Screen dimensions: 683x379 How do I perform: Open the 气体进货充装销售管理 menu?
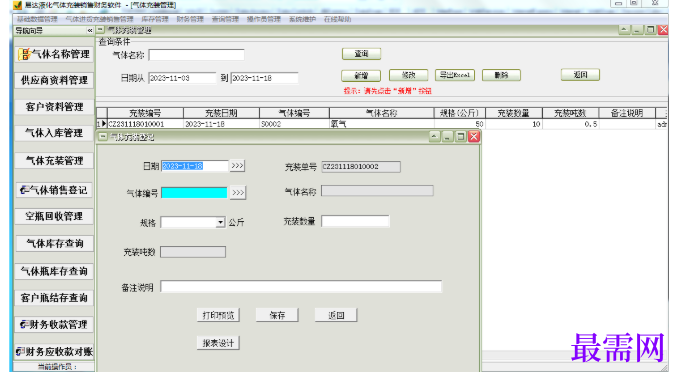[x=99, y=19]
